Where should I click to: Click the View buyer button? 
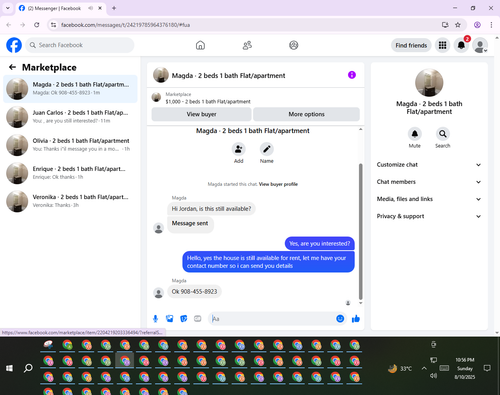201,114
